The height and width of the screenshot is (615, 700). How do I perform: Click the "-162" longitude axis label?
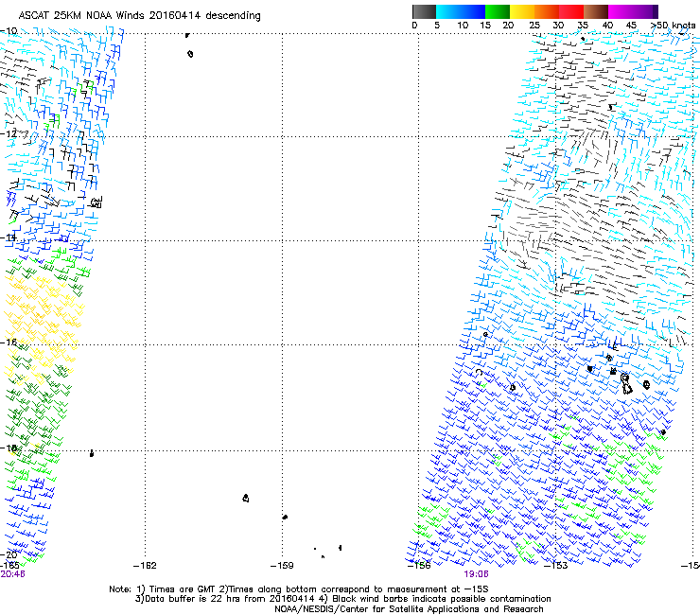click(145, 566)
